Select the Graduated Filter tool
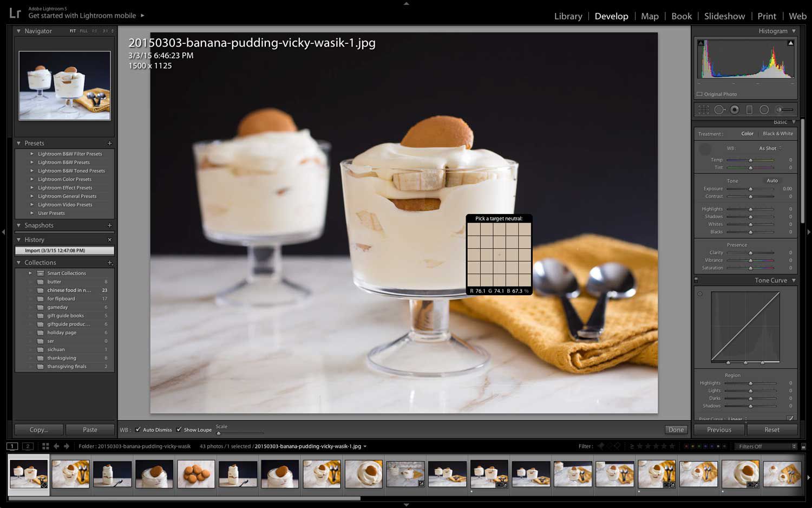The height and width of the screenshot is (508, 812). tap(750, 109)
